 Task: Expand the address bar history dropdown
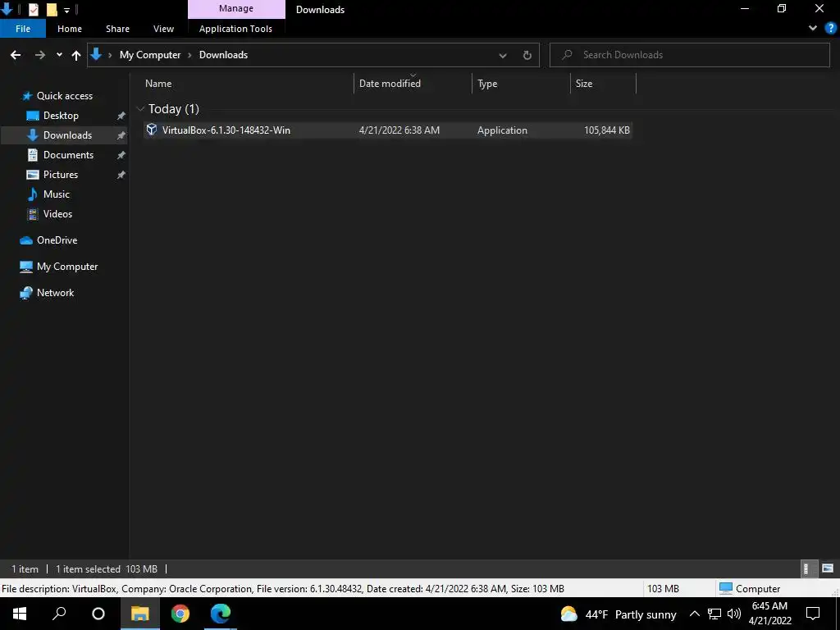(503, 55)
